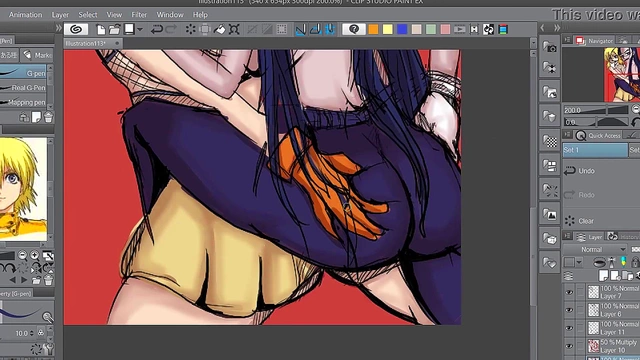Open the Select menu
This screenshot has width=640, height=360.
click(88, 15)
